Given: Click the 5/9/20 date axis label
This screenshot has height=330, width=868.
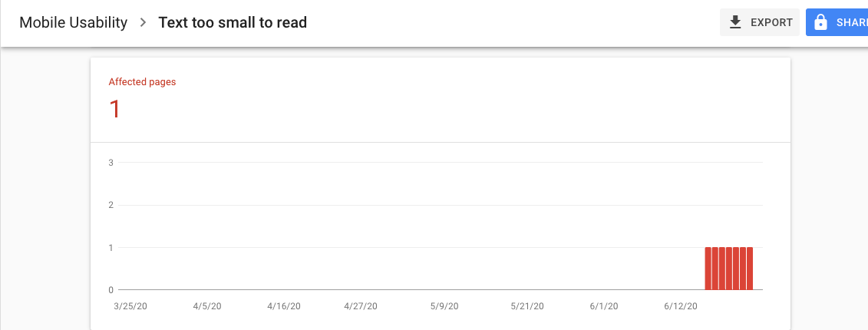Looking at the screenshot, I should 444,306.
